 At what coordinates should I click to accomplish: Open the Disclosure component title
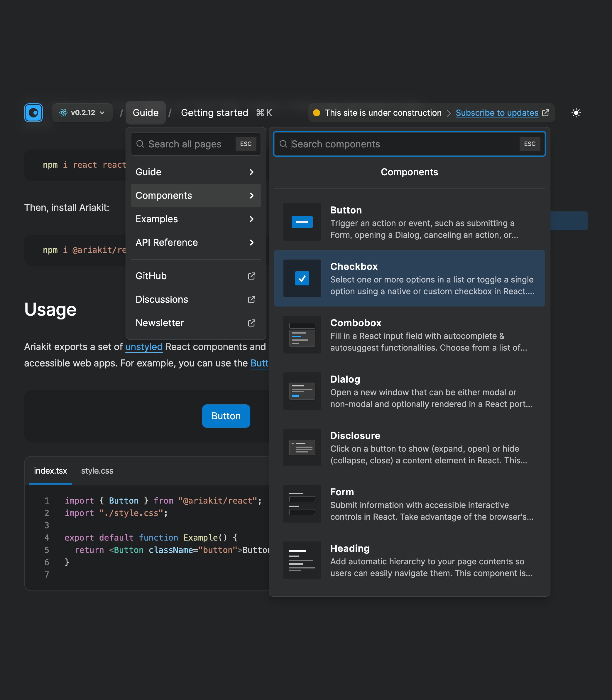[355, 436]
